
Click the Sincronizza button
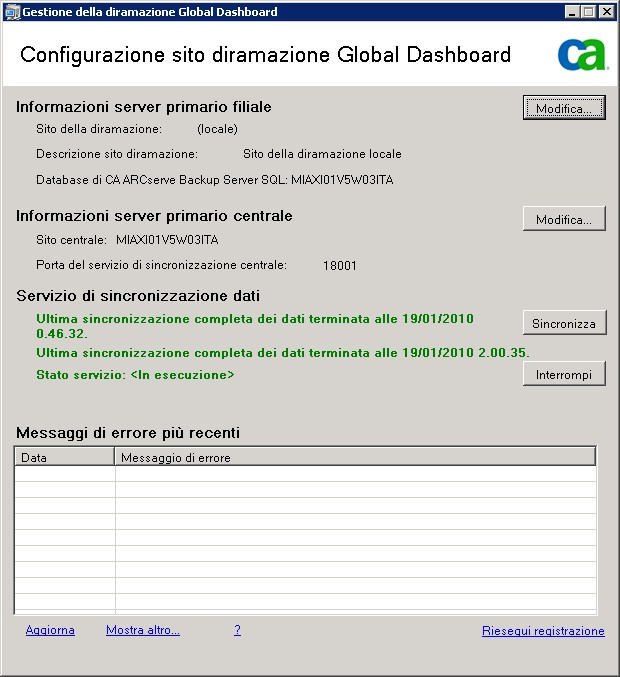pos(564,323)
